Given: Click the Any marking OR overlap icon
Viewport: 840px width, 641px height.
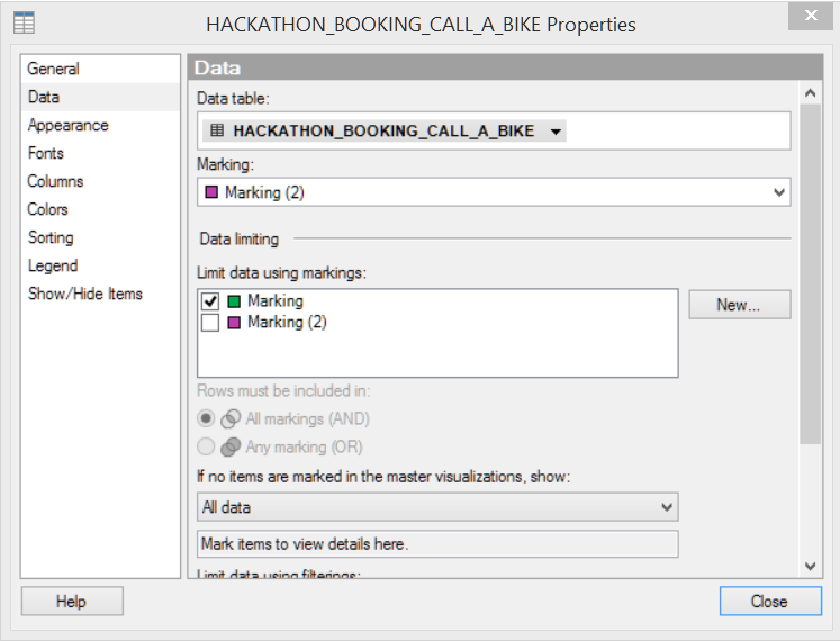Looking at the screenshot, I should (x=230, y=447).
